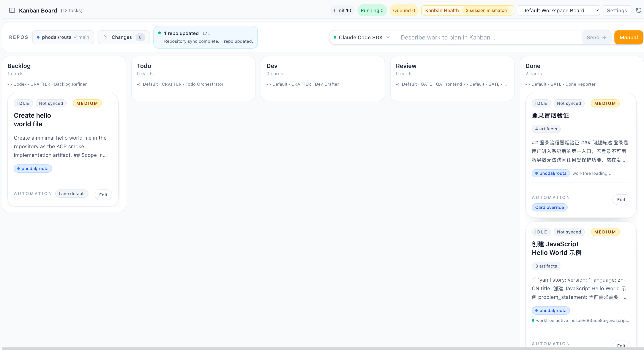Click Not synced badge on Backlog card
This screenshot has width=644, height=350.
click(x=51, y=103)
